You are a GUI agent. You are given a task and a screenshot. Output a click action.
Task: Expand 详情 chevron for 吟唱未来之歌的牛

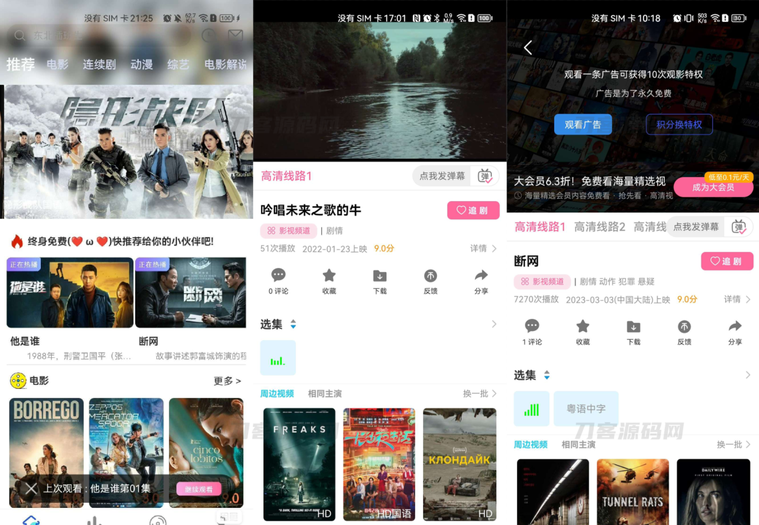pos(484,248)
